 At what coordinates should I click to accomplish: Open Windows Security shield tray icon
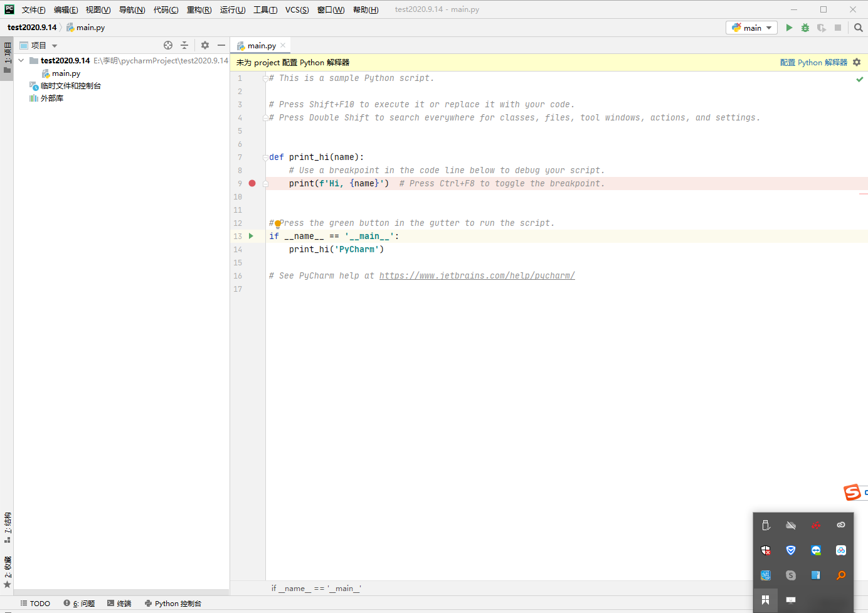tap(766, 550)
